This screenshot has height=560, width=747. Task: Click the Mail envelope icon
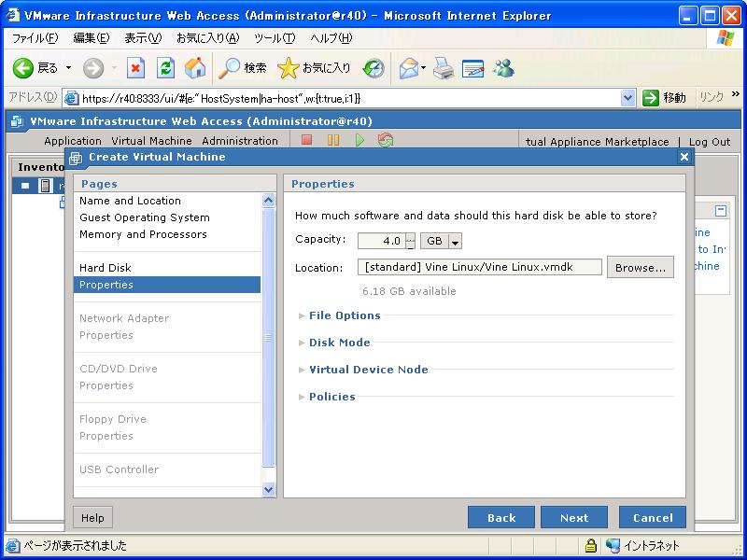[x=409, y=68]
